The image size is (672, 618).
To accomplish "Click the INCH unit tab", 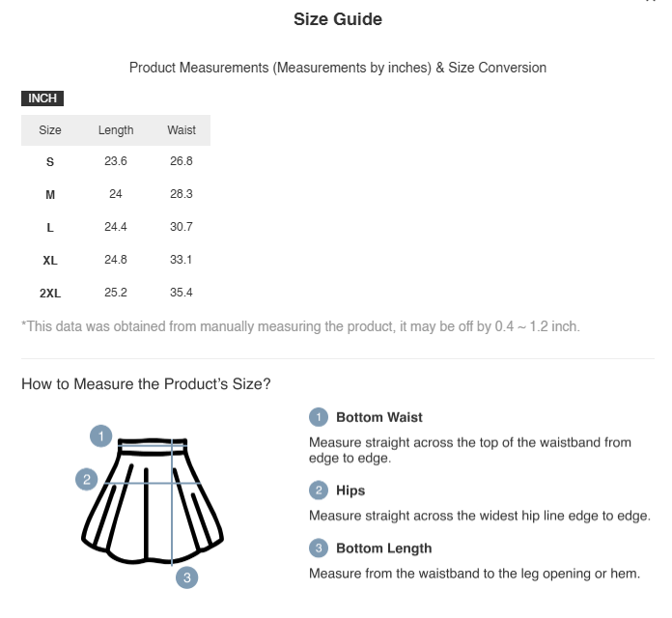I will pyautogui.click(x=42, y=98).
